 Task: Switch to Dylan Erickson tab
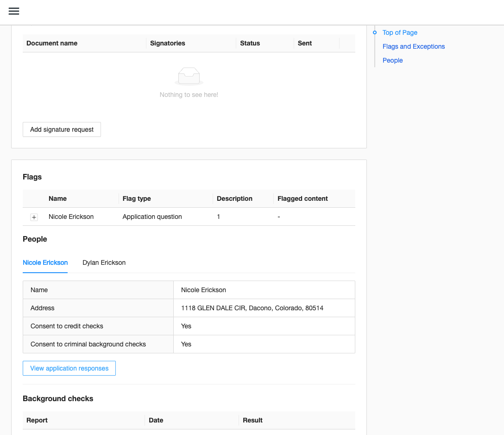[x=104, y=262]
